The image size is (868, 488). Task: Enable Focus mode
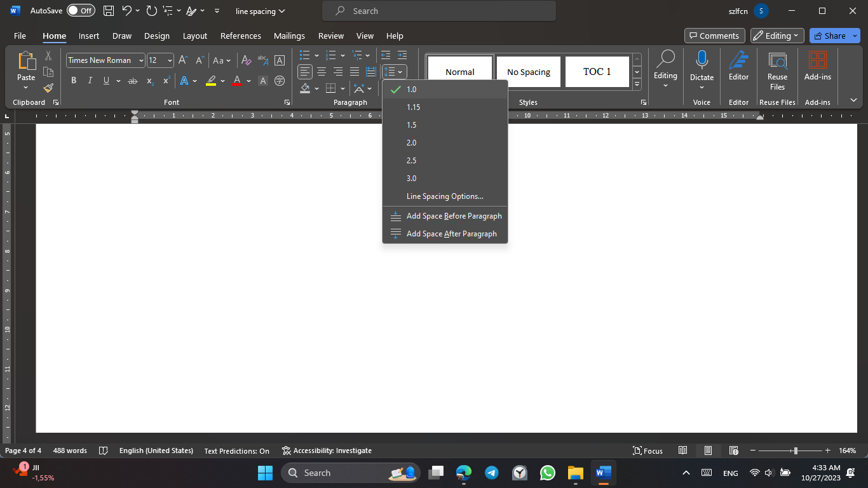647,451
